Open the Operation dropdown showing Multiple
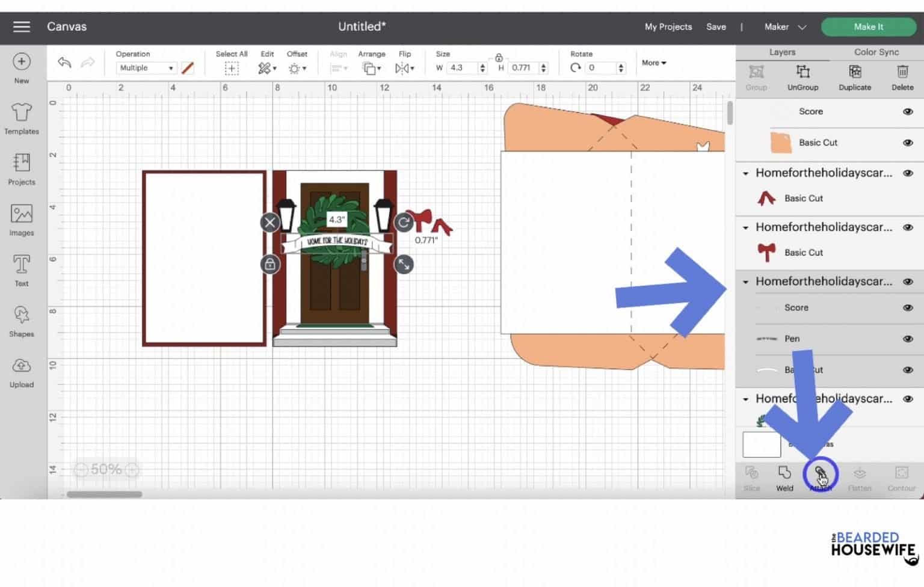 [x=146, y=68]
